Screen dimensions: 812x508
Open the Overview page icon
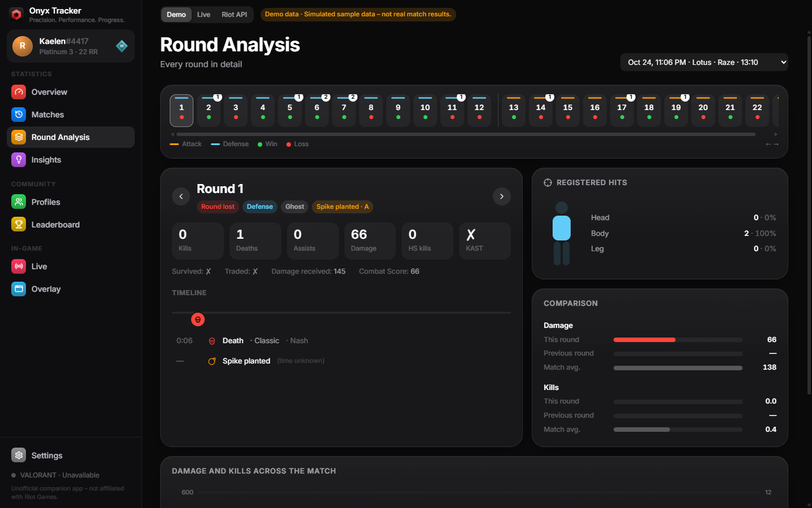tap(19, 92)
